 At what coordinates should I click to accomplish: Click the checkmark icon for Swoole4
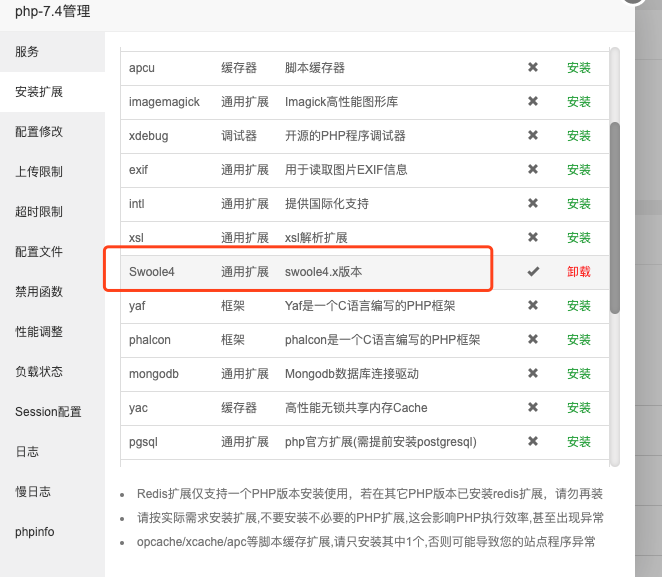(x=533, y=271)
